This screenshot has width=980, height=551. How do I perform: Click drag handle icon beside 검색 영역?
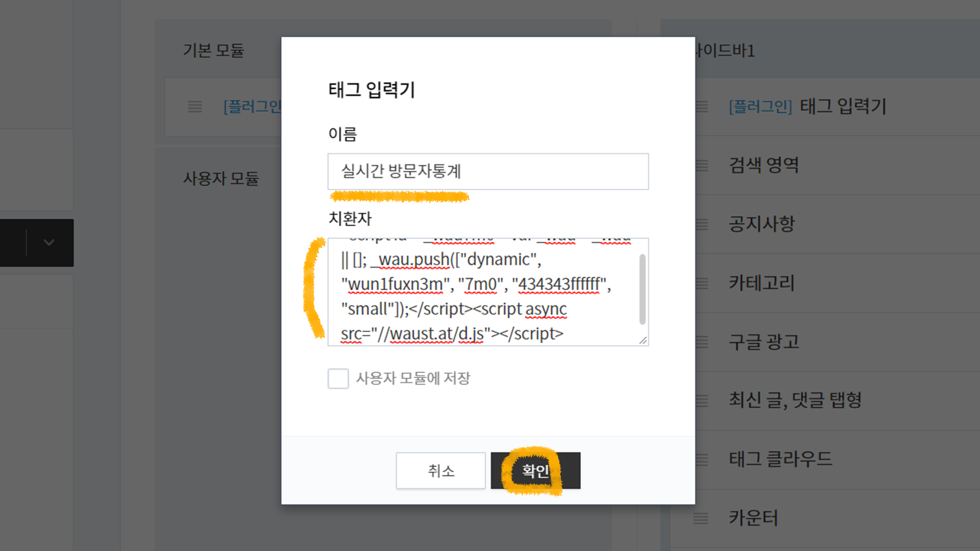(702, 165)
